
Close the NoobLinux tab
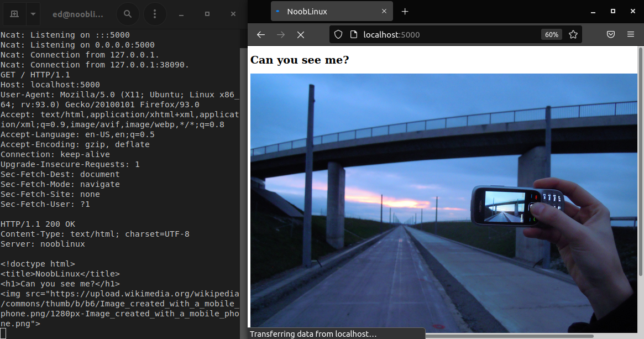tap(384, 11)
